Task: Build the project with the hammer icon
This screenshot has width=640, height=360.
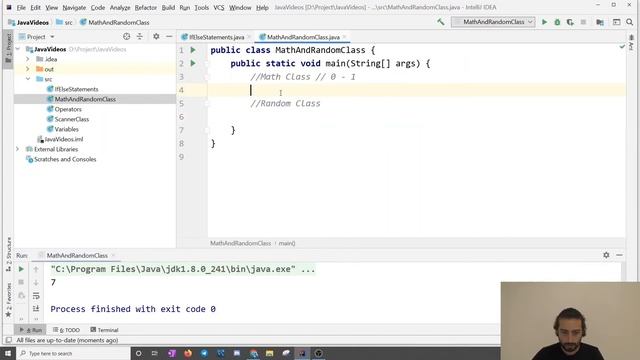Action: click(x=441, y=22)
